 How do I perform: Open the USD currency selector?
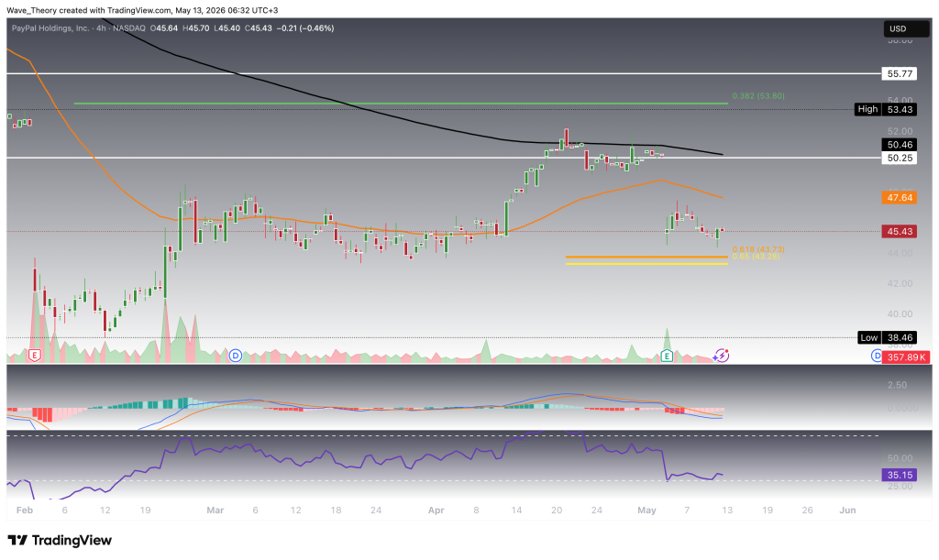[x=907, y=28]
